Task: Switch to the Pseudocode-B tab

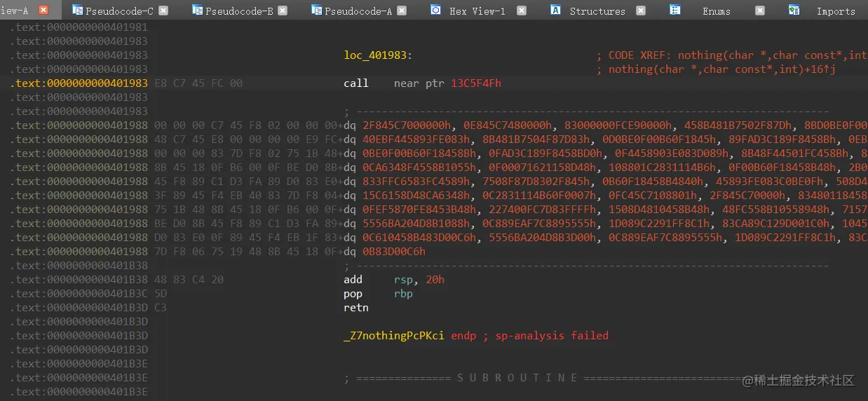Action: pyautogui.click(x=239, y=11)
